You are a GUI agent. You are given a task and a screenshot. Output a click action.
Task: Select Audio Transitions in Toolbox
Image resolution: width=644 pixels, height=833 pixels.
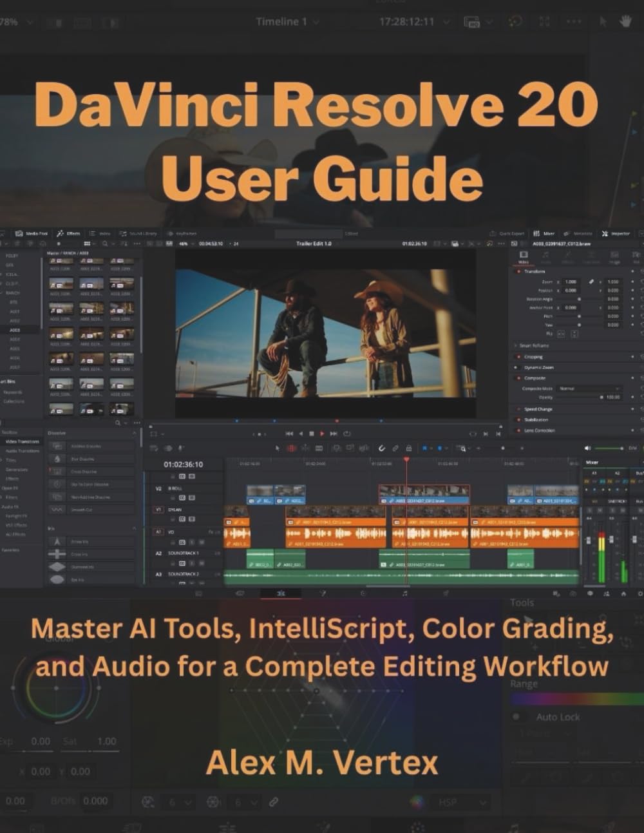click(x=23, y=451)
